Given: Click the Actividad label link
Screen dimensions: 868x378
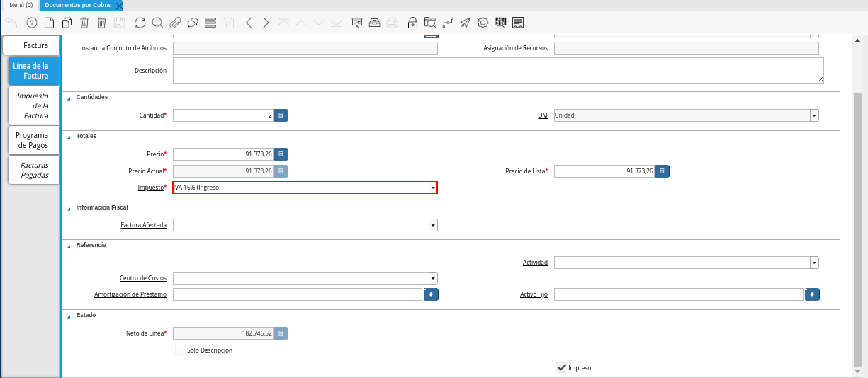Looking at the screenshot, I should [x=535, y=263].
